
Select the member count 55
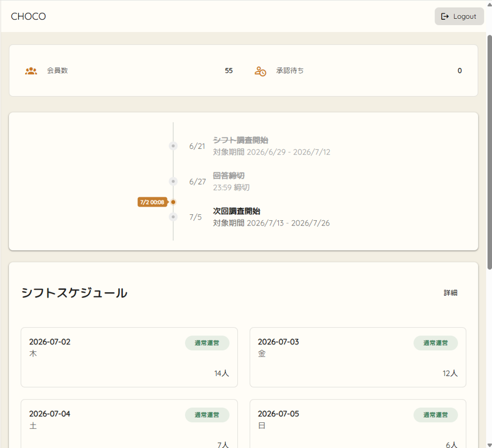(229, 71)
